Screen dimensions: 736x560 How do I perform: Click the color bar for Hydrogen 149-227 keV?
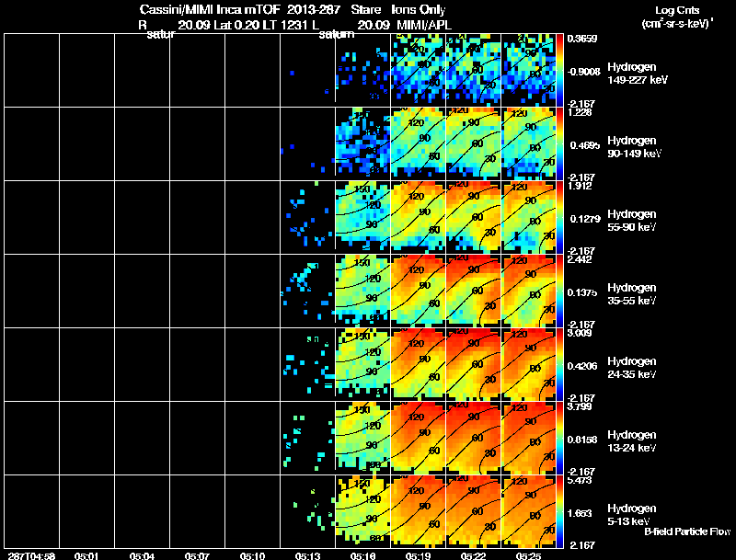point(561,70)
